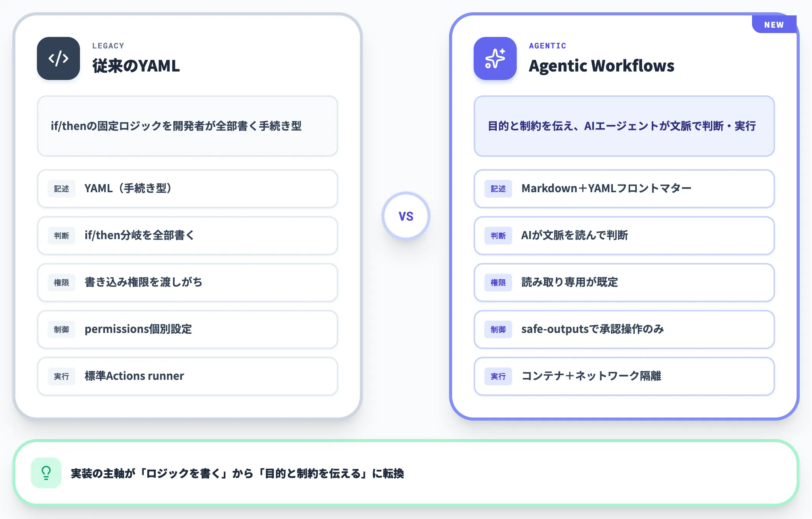Click the if/then分岐を全部書く row

tap(188, 236)
